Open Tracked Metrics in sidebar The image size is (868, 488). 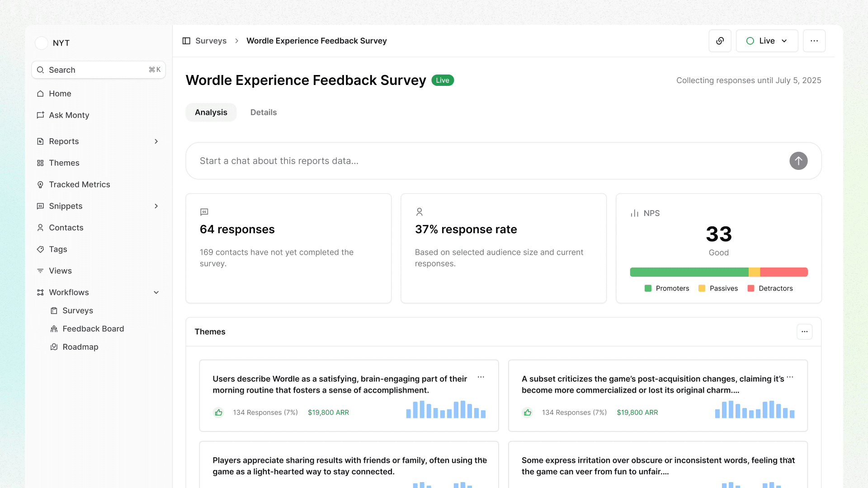pyautogui.click(x=79, y=184)
